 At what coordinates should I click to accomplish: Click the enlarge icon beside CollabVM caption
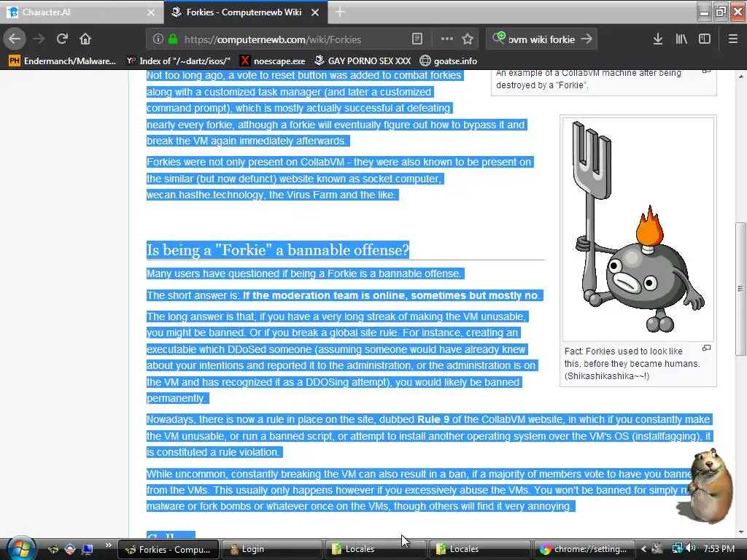coord(706,71)
